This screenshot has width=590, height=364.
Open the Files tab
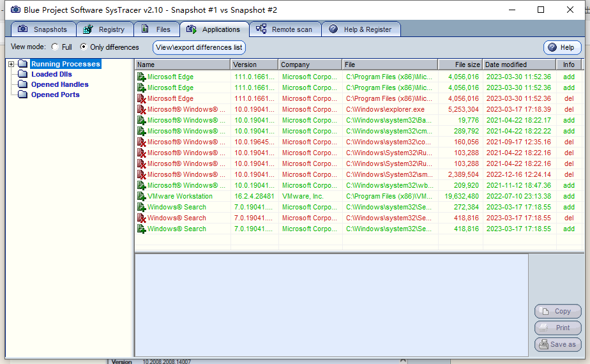tap(156, 29)
